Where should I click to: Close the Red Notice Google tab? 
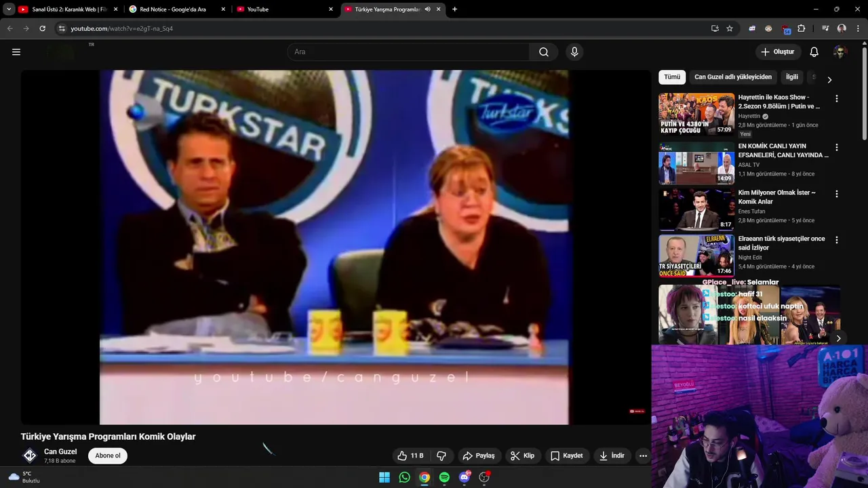[x=223, y=9]
